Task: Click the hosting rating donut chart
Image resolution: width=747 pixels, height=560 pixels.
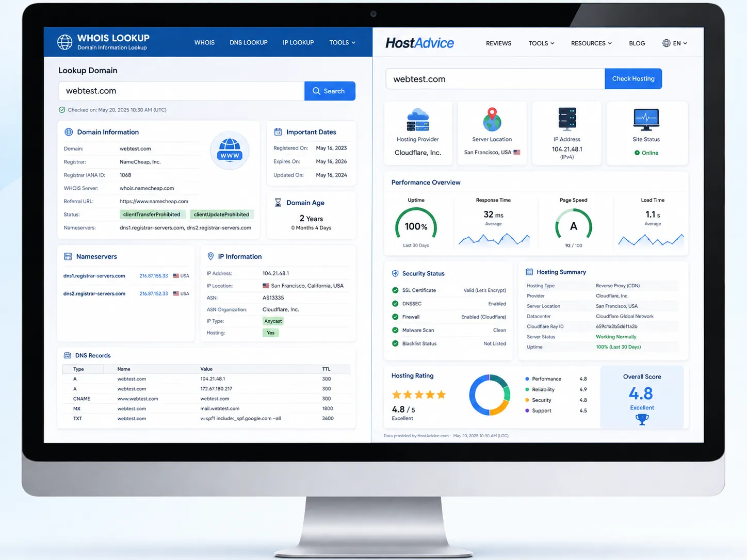Action: [x=490, y=395]
